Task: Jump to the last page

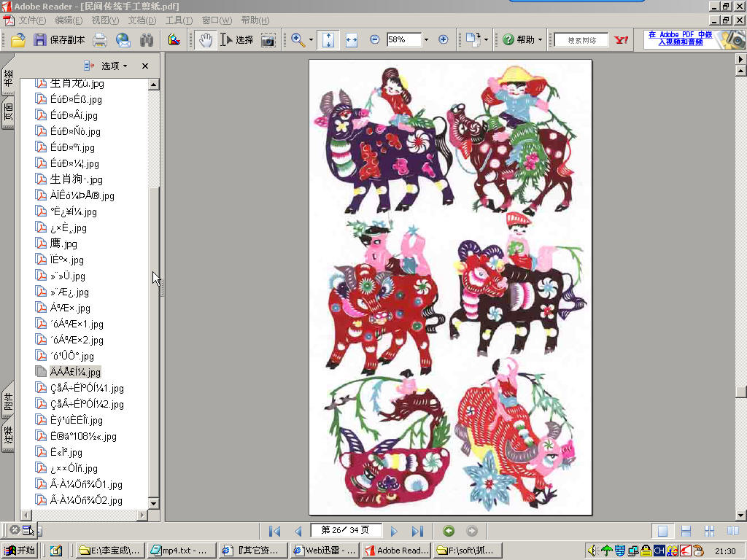Action: tap(417, 531)
